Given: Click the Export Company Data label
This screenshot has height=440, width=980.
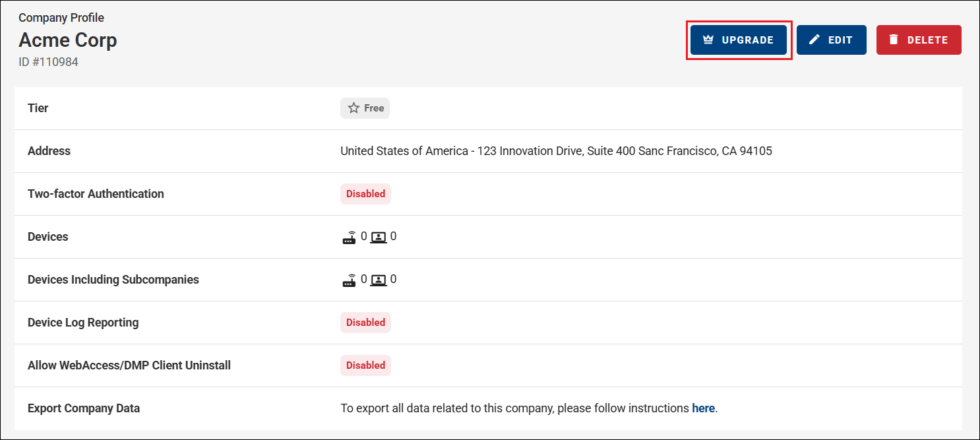Looking at the screenshot, I should [84, 408].
